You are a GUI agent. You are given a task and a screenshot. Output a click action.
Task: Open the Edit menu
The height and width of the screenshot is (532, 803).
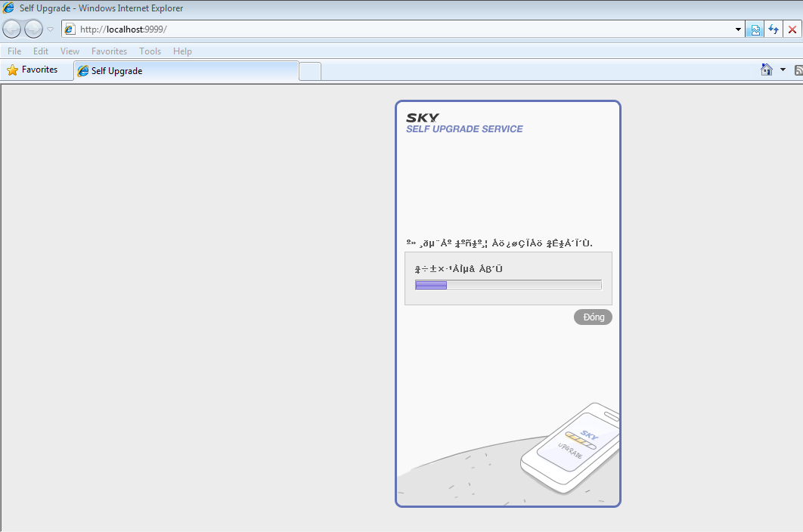pos(41,51)
